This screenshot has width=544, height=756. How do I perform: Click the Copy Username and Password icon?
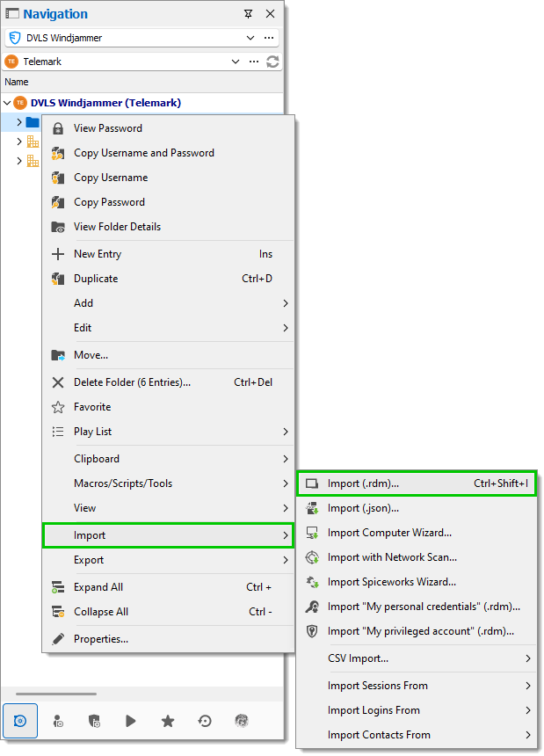(x=58, y=153)
